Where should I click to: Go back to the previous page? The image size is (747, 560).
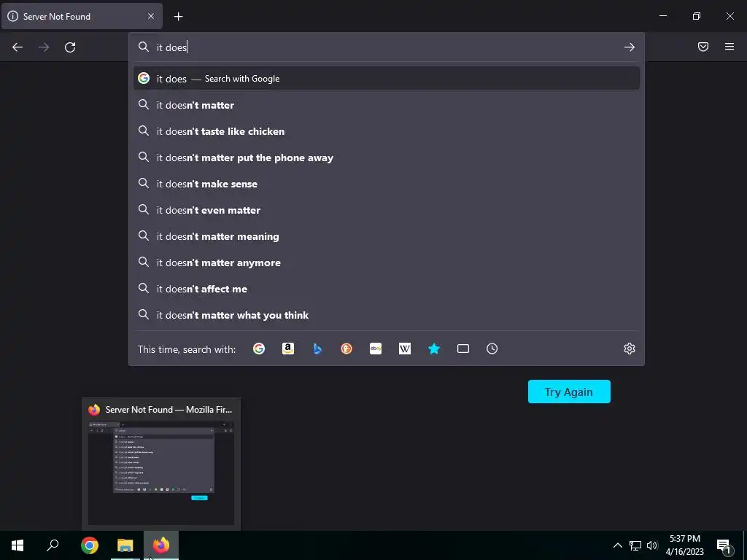[18, 47]
